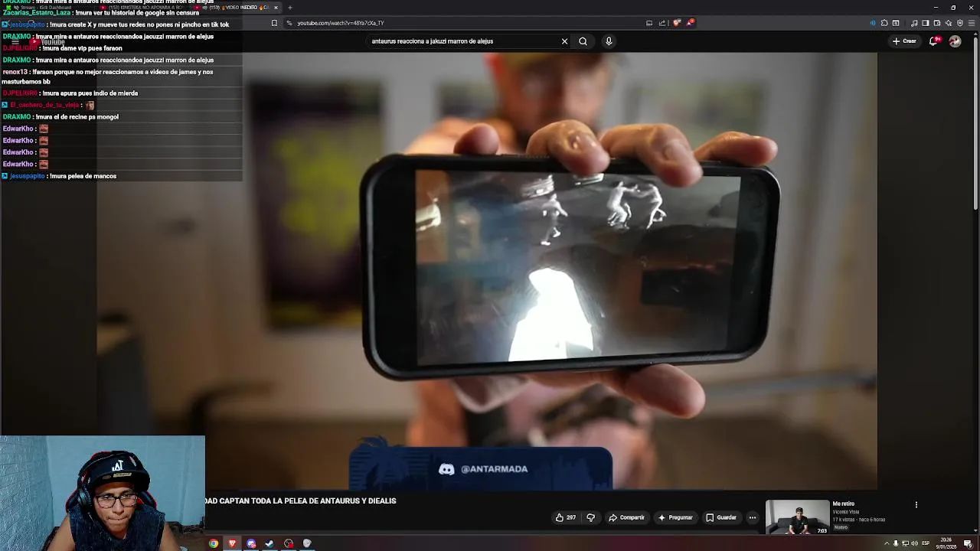This screenshot has height=551, width=980.
Task: Open Brave VPN shield icon
Action: [960, 23]
